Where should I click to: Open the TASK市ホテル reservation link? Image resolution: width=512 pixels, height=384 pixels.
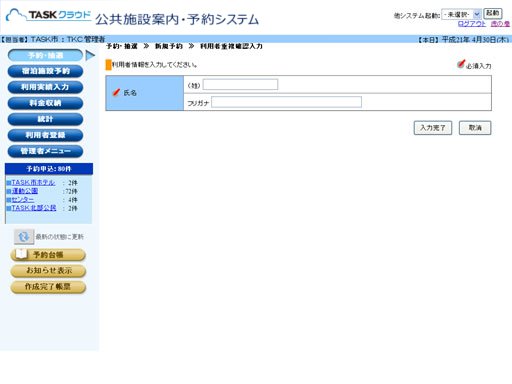(x=33, y=182)
